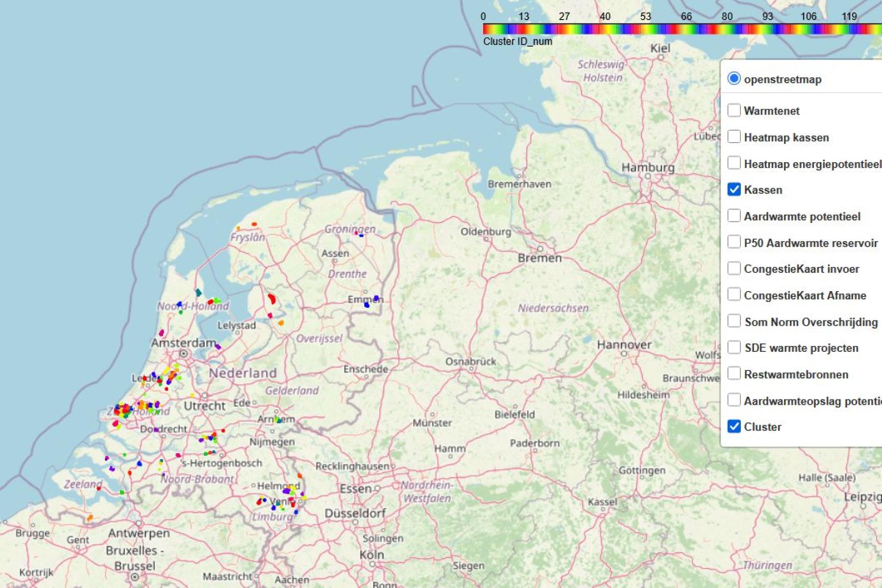This screenshot has height=588, width=882.
Task: Click the blue cluster marker at Emmen
Action: pos(367,304)
